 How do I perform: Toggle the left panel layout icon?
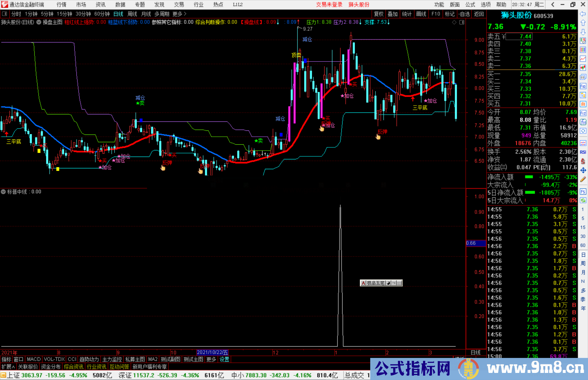coord(5,14)
